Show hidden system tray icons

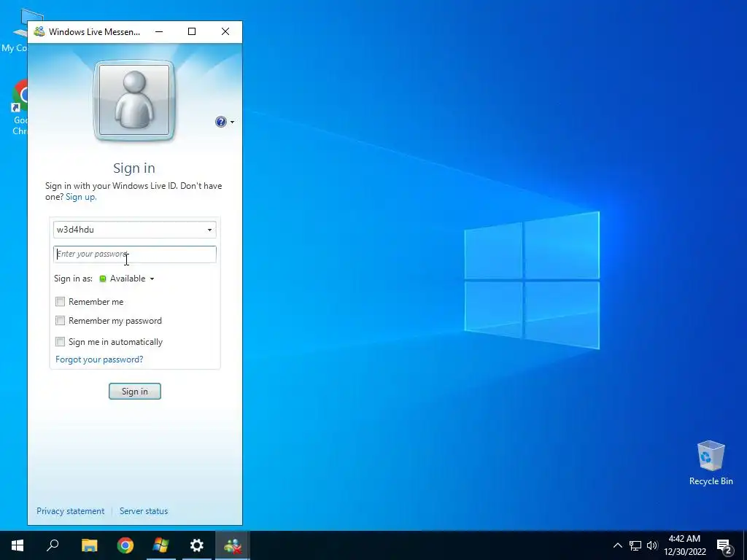[617, 545]
